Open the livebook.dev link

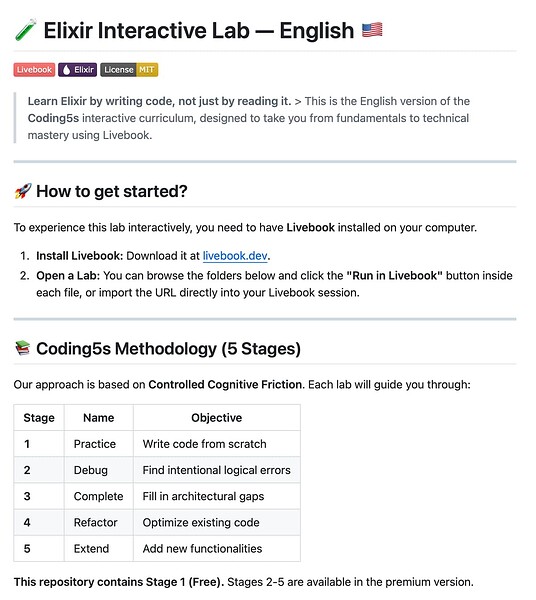pos(235,256)
